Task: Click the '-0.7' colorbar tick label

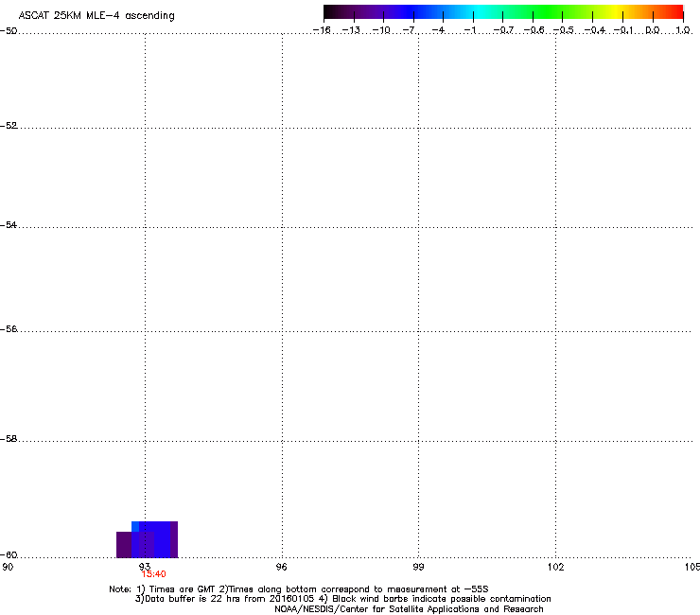Action: pos(503,30)
